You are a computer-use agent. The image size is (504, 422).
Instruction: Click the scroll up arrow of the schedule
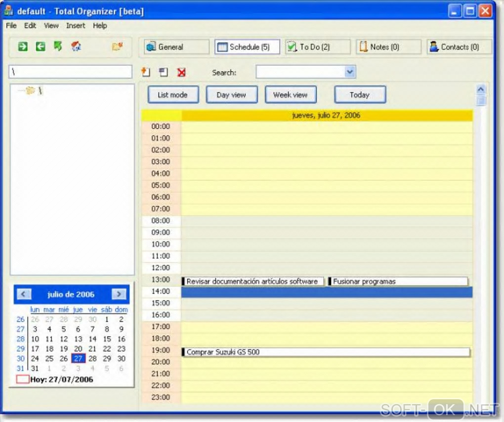pyautogui.click(x=481, y=89)
